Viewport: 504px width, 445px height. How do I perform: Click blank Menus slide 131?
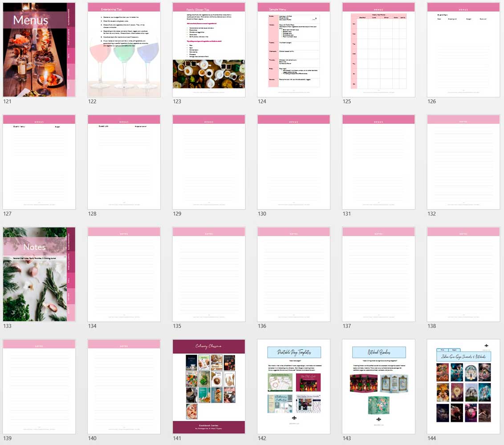pos(378,162)
